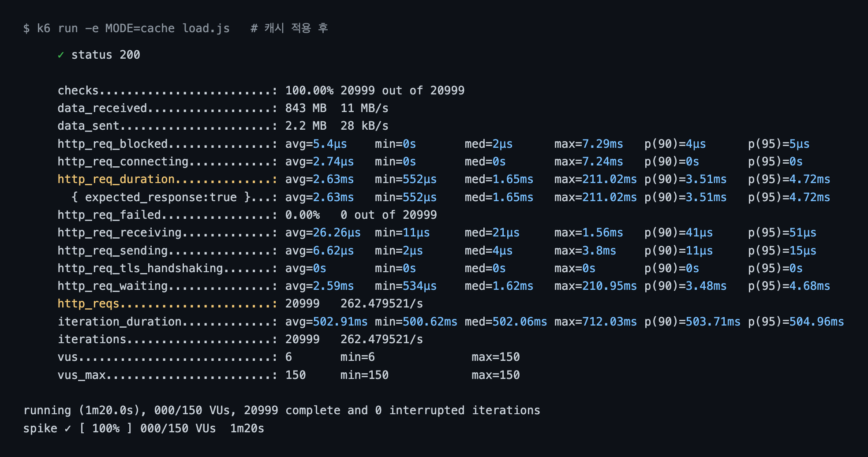The height and width of the screenshot is (457, 868).
Task: Click http_req_duration max=211.02ms value
Action: click(x=595, y=180)
